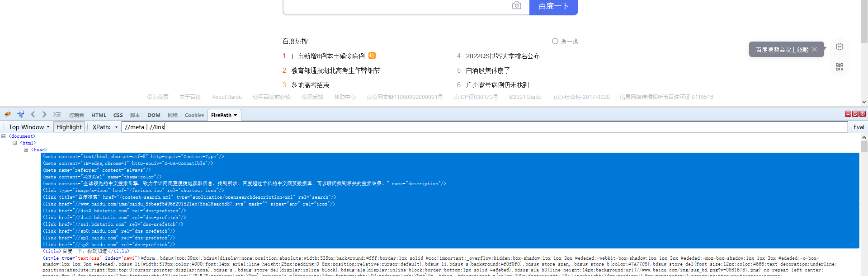The height and width of the screenshot is (276, 868).
Task: Click the Firebug bug icon
Action: tap(8, 115)
